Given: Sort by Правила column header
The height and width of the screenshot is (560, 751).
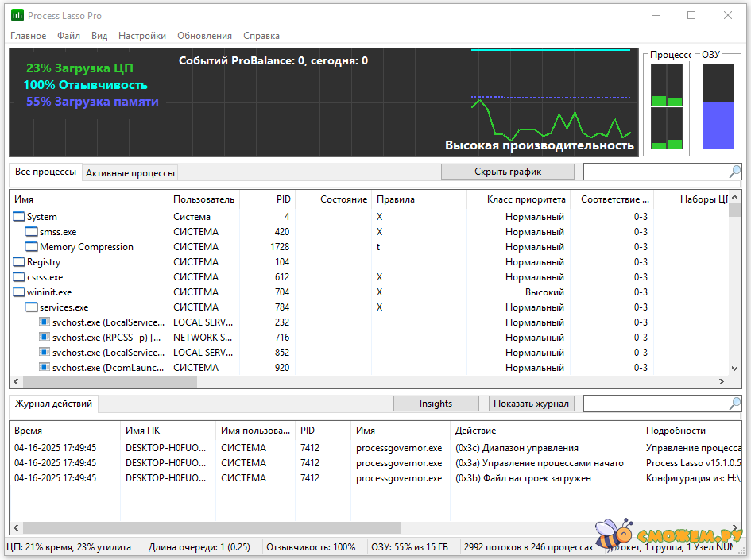Looking at the screenshot, I should (x=419, y=199).
